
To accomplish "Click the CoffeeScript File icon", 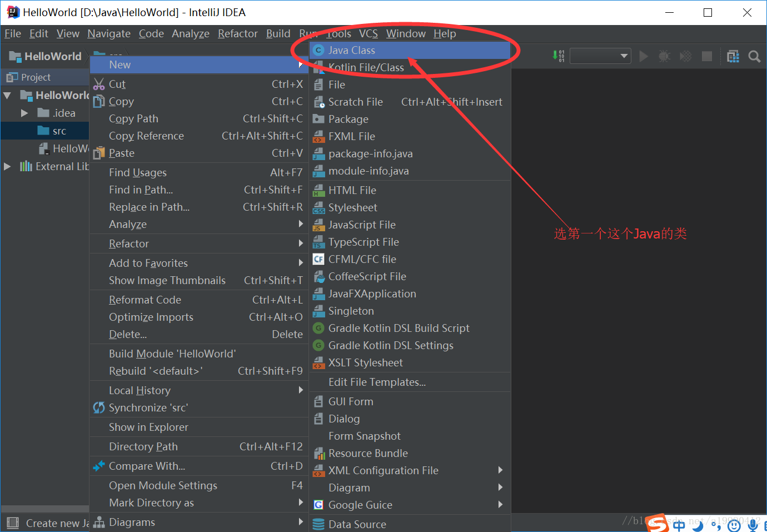I will tap(318, 276).
